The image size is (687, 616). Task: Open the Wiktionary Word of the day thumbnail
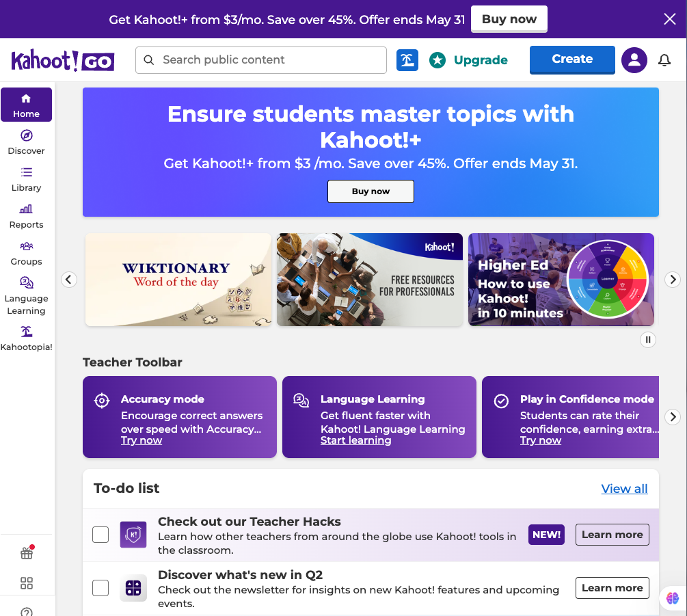click(x=178, y=280)
